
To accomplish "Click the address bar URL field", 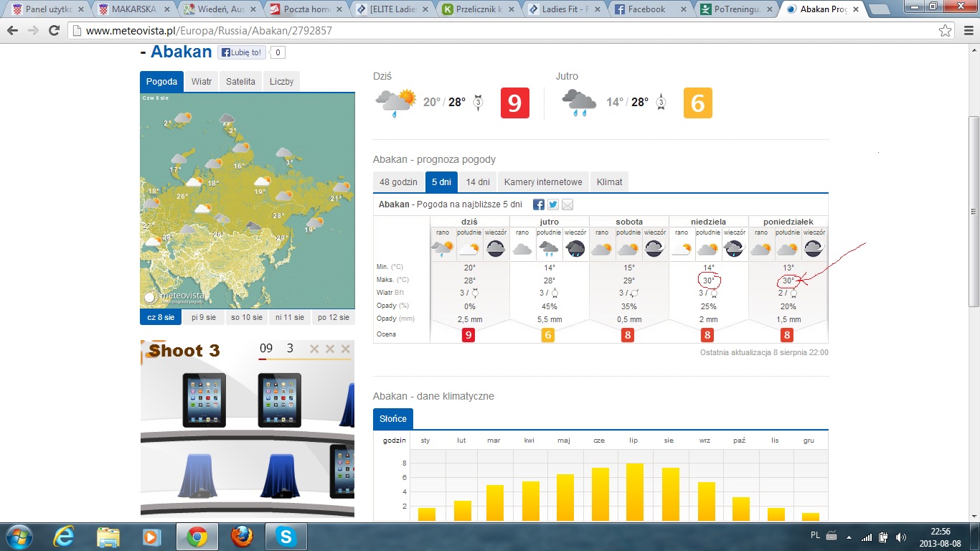I will click(x=502, y=32).
